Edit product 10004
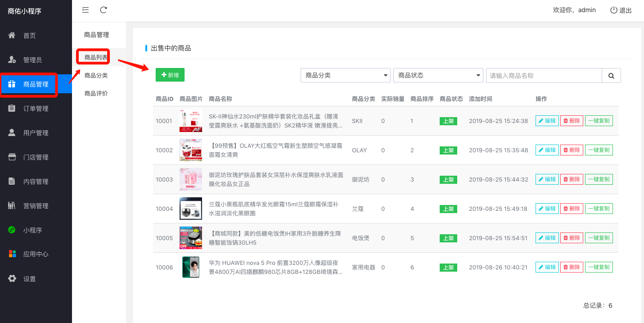Viewport: 644px width, 323px height. tap(547, 209)
